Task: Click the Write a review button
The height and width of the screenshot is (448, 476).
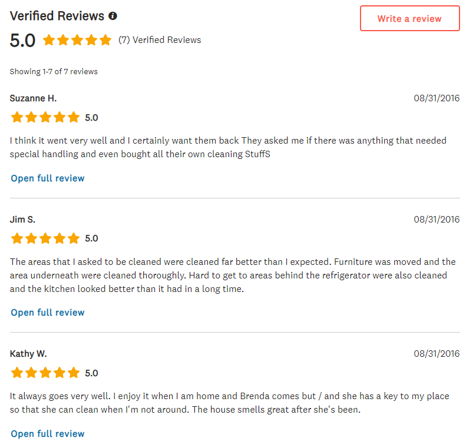Action: pyautogui.click(x=410, y=18)
